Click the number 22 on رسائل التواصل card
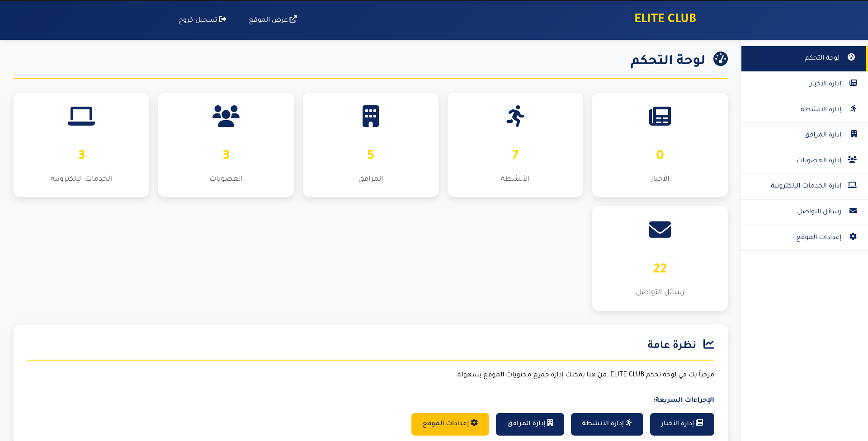This screenshot has height=441, width=868. point(660,268)
